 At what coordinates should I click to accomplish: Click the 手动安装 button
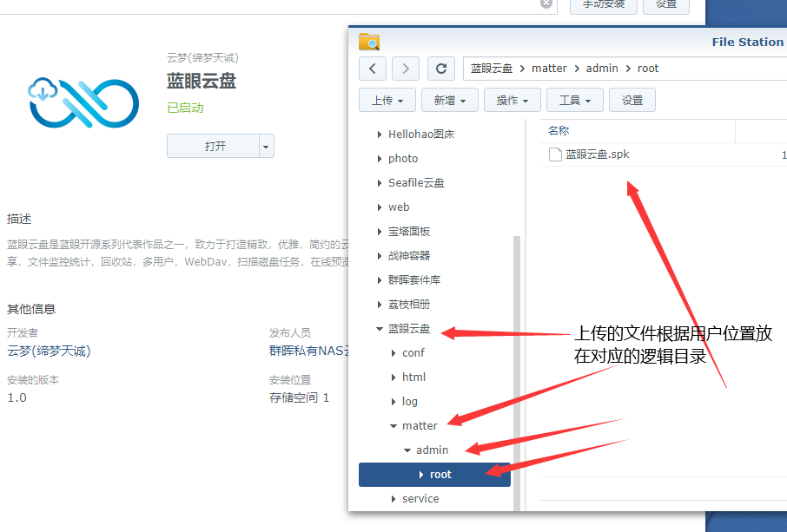603,5
